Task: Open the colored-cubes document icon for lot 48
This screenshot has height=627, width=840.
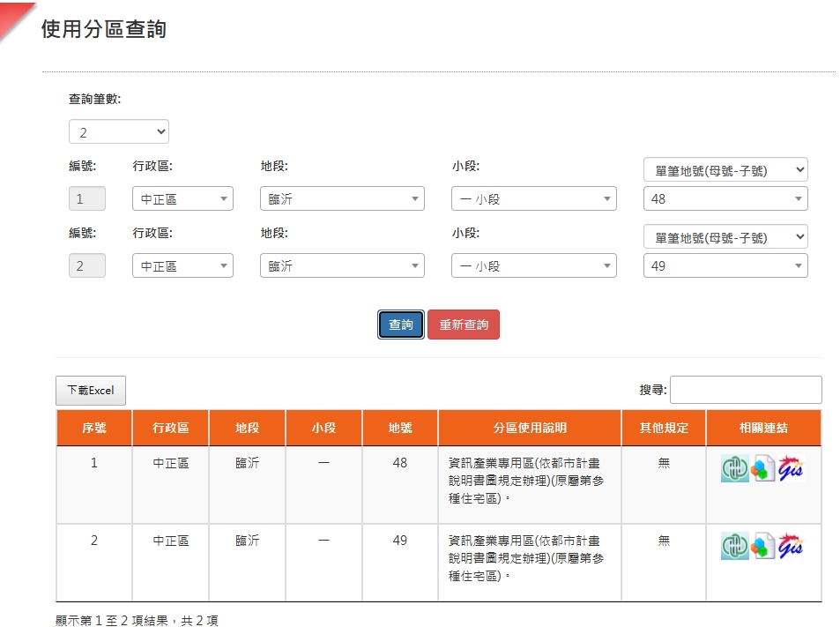Action: (763, 470)
